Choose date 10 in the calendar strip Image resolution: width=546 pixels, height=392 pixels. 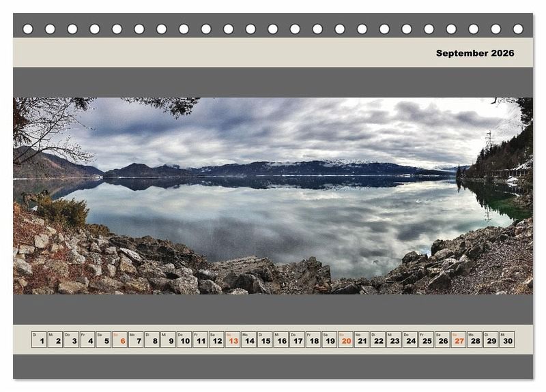184,340
